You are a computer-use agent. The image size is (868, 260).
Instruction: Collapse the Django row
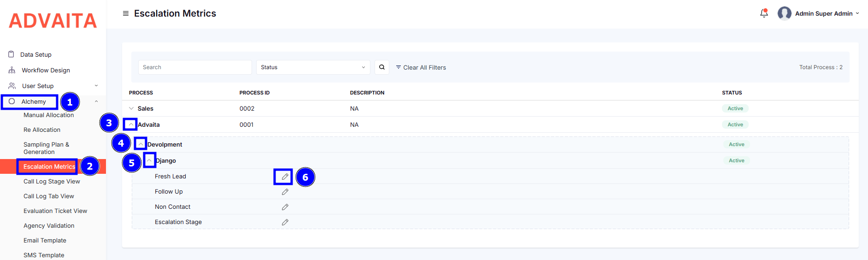149,160
